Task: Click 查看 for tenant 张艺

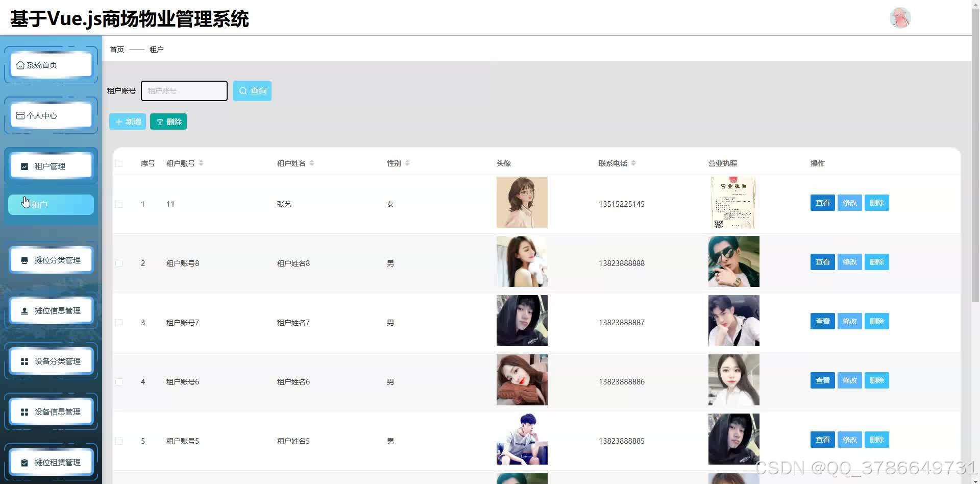Action: coord(823,203)
